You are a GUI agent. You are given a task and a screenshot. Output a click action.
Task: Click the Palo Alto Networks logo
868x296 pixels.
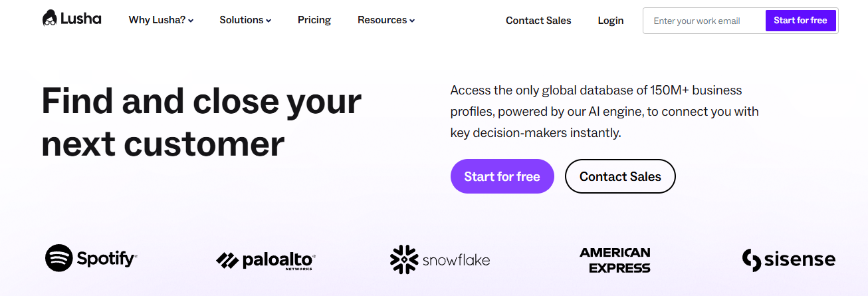pos(265,261)
